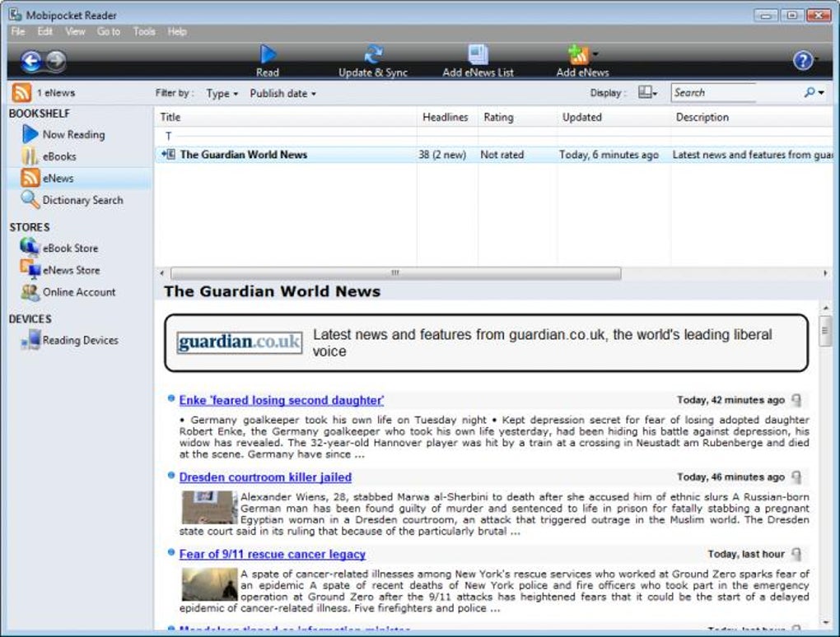This screenshot has width=840, height=637.
Task: Click the '38 (2 new)' headlines cell
Action: pos(442,155)
